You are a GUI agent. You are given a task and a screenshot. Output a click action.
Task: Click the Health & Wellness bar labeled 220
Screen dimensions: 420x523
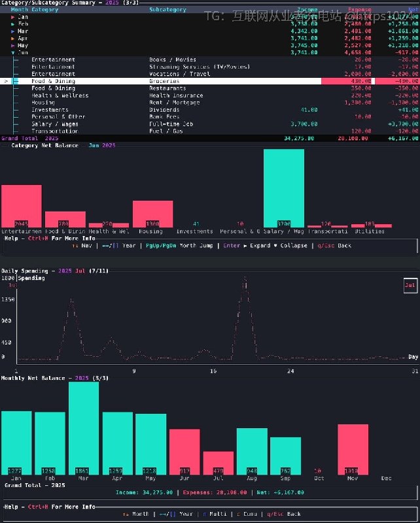coord(109,225)
